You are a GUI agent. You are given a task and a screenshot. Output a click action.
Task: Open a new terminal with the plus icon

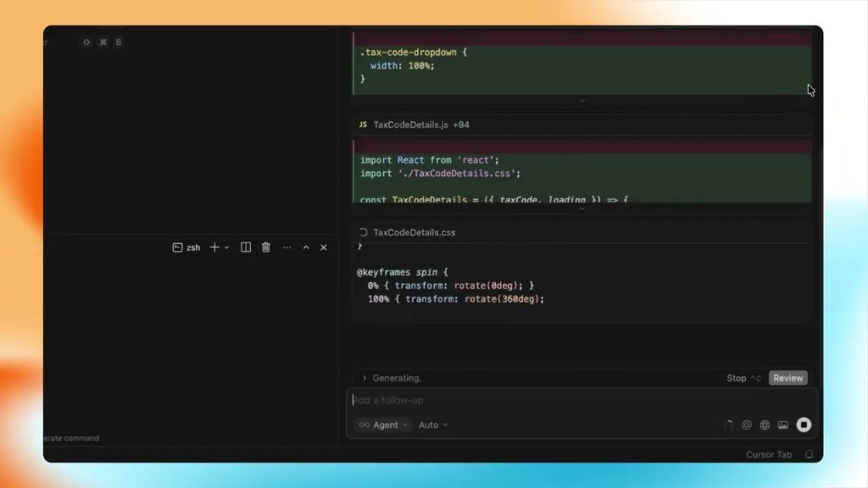point(215,247)
